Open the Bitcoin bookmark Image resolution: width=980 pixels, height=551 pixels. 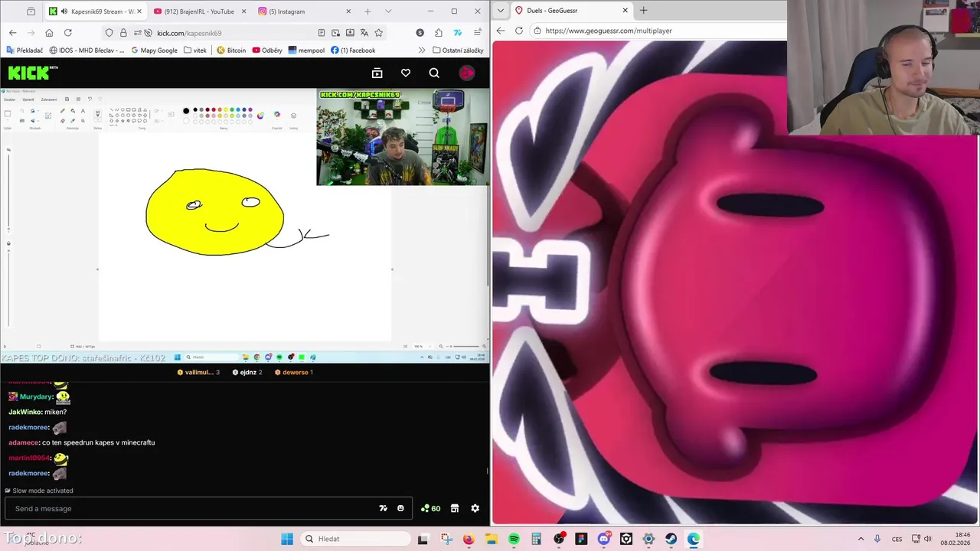(231, 51)
